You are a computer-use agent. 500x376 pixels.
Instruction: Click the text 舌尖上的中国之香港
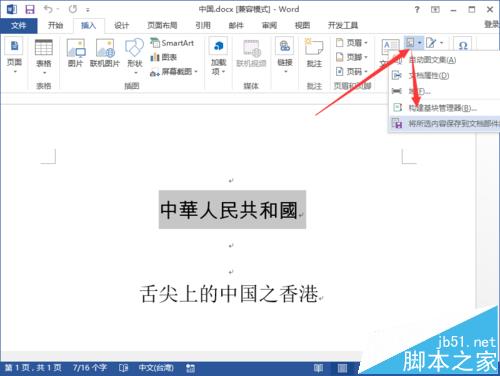click(x=229, y=294)
